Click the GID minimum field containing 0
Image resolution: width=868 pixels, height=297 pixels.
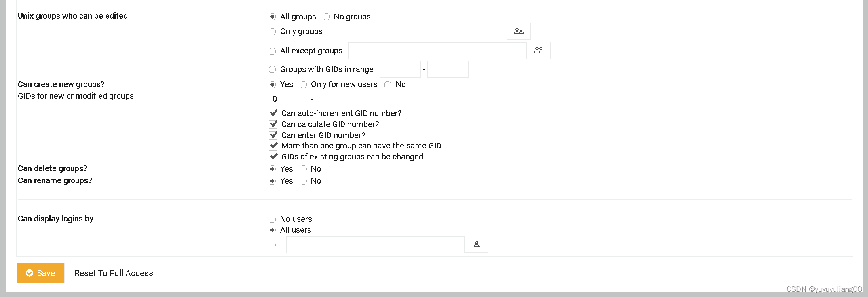(x=289, y=99)
